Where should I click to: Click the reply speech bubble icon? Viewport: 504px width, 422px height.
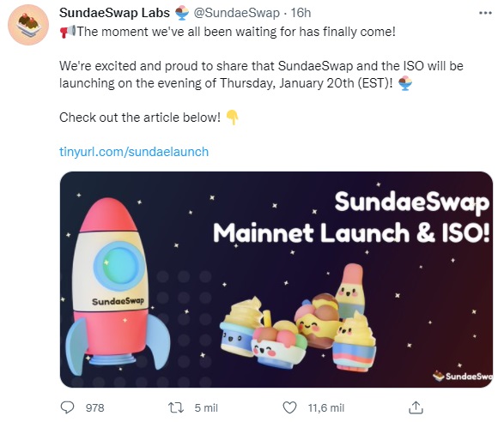pyautogui.click(x=68, y=407)
